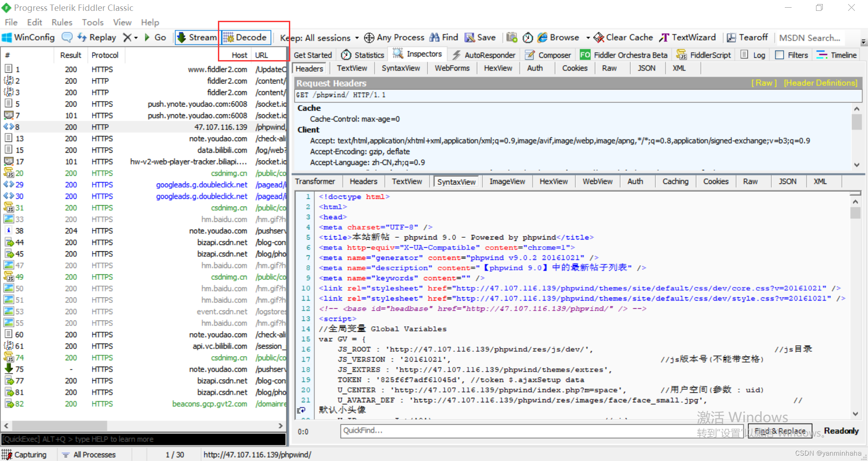
Task: Toggle Capturing in the status bar
Action: click(24, 455)
